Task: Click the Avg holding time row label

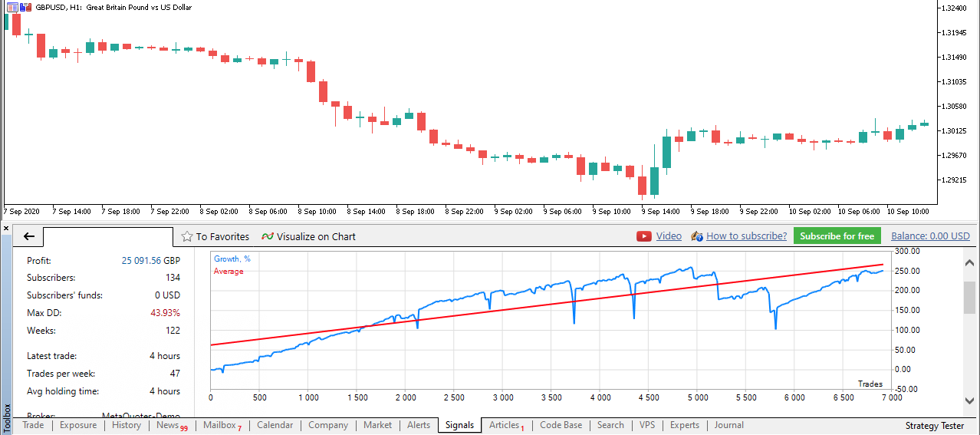Action: tap(62, 391)
